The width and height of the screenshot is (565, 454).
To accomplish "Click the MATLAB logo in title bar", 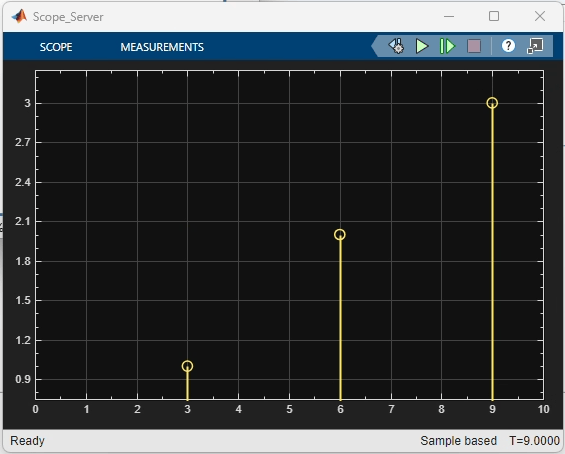I will (x=19, y=16).
